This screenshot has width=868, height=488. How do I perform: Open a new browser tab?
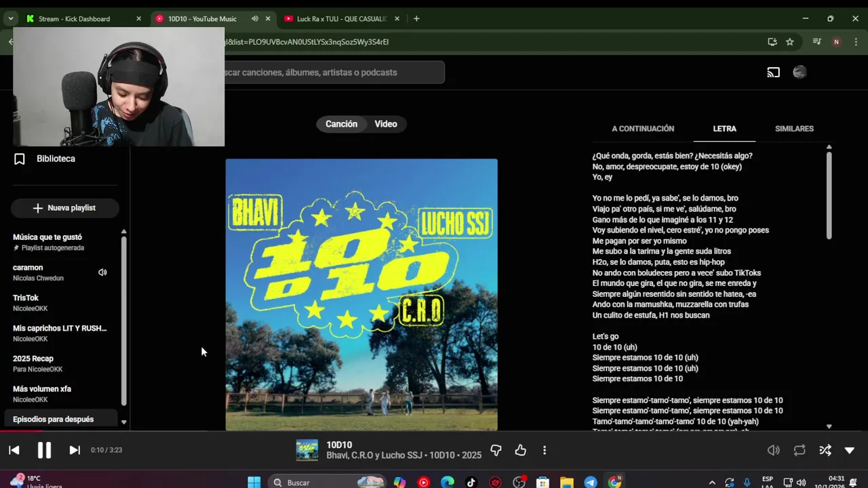[416, 19]
